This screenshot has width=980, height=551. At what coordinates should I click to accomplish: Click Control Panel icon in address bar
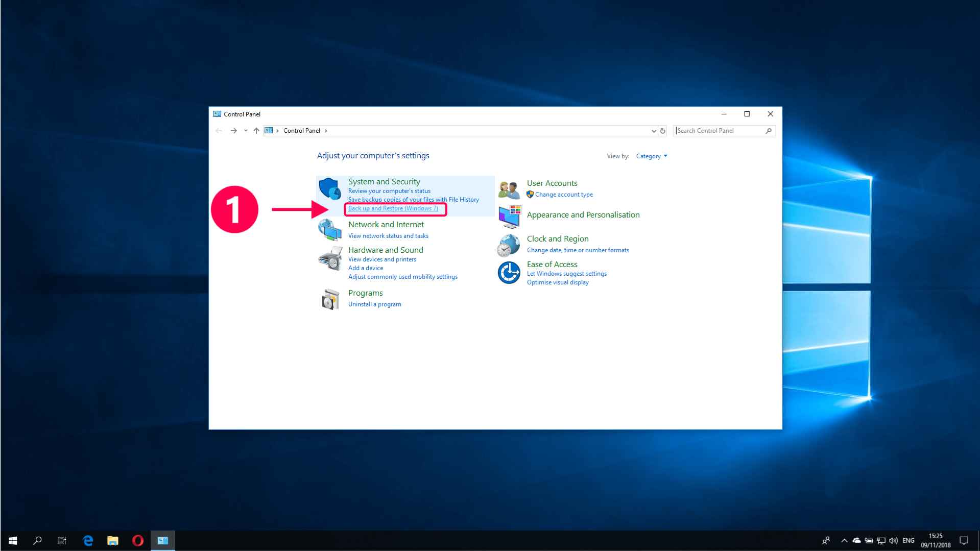coord(269,131)
